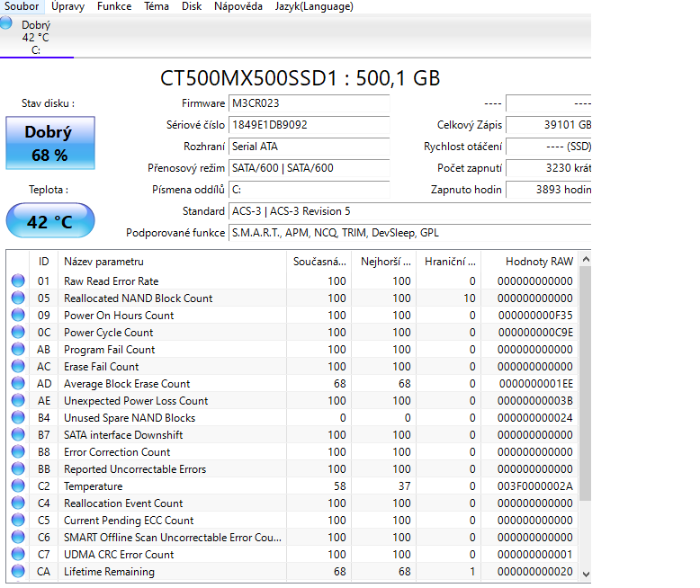
Task: Select the Raw Read Error Rate text
Action: point(112,281)
